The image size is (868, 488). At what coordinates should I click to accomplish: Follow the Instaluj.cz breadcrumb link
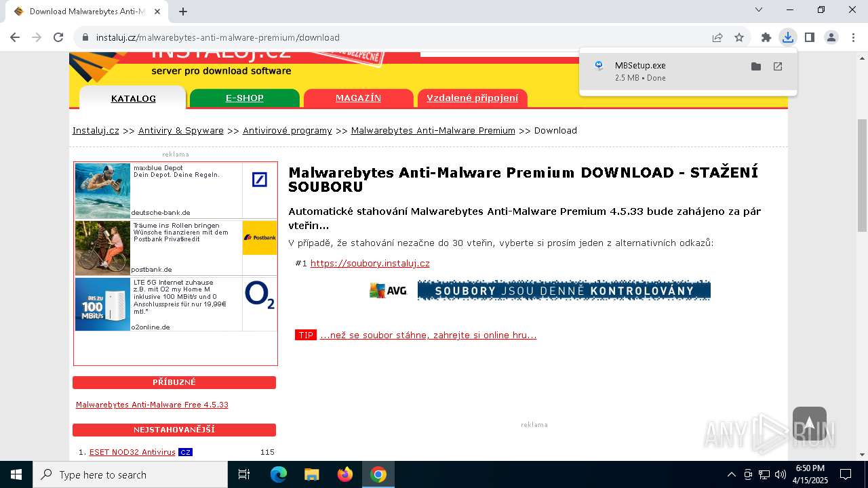coord(96,130)
